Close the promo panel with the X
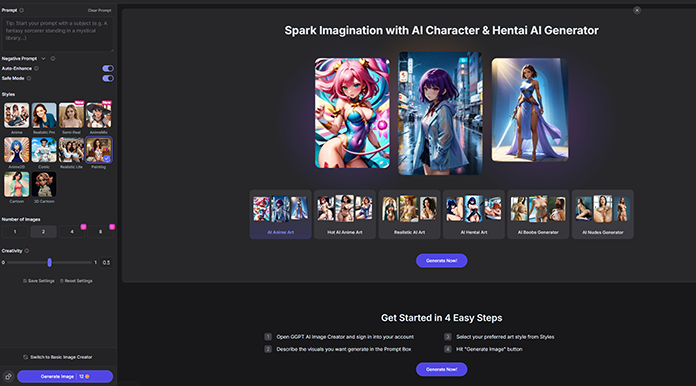The height and width of the screenshot is (386, 696). 637,10
